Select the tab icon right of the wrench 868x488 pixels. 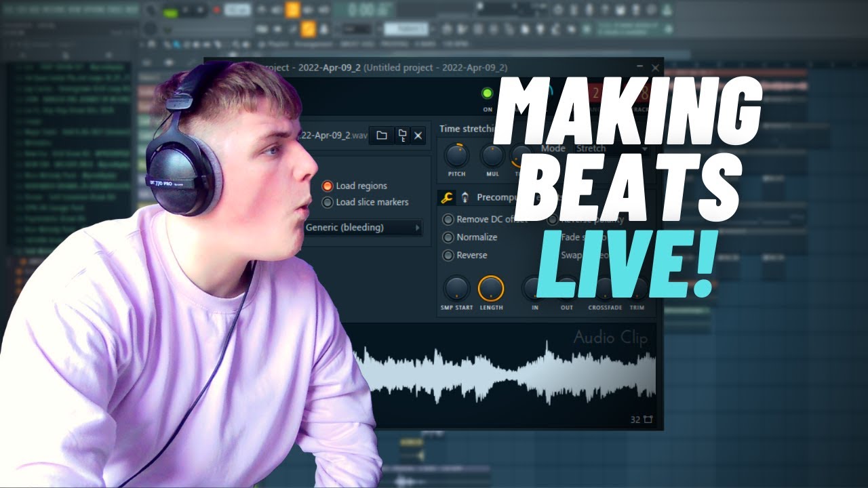465,197
